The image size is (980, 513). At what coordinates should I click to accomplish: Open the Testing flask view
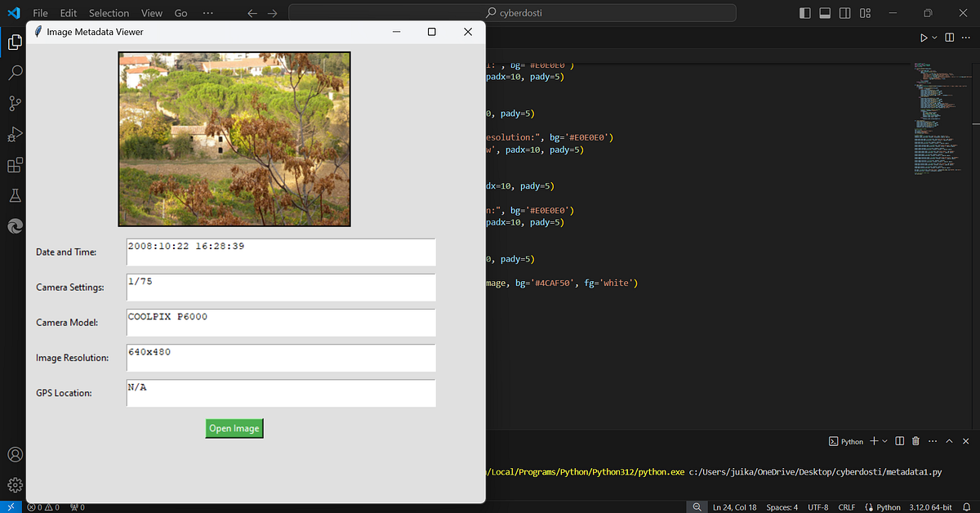tap(14, 195)
